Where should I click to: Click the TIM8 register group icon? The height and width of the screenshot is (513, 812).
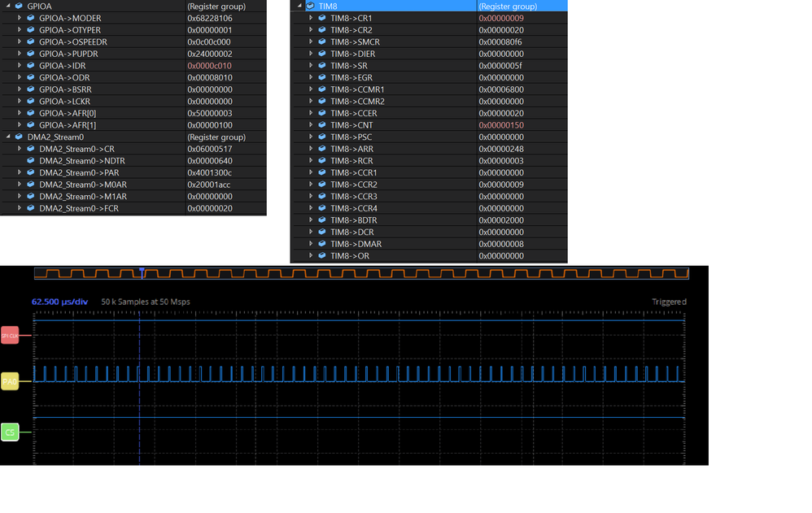pyautogui.click(x=310, y=6)
